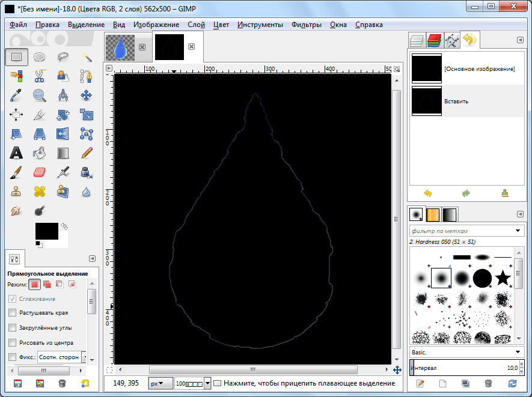Screen dimensions: 532x397
Task: Select the Scissors selection tool
Action: click(40, 76)
